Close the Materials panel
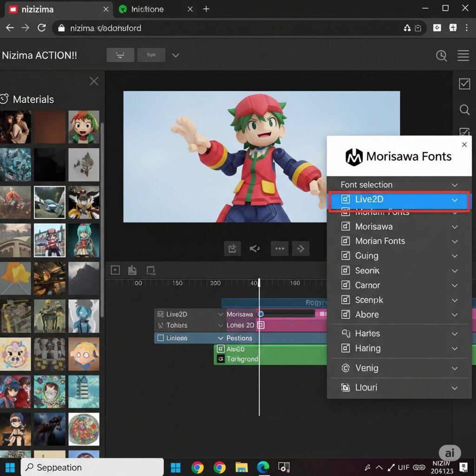 (94, 81)
